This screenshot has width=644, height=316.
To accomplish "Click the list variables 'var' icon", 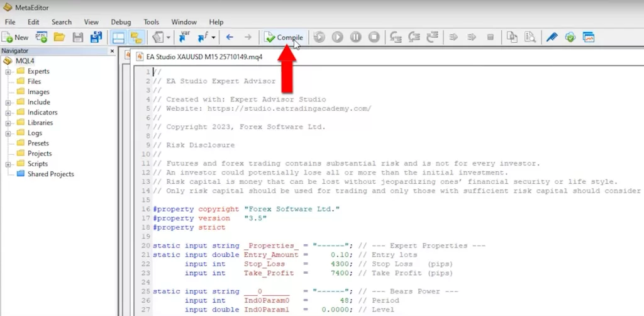I will click(x=185, y=37).
